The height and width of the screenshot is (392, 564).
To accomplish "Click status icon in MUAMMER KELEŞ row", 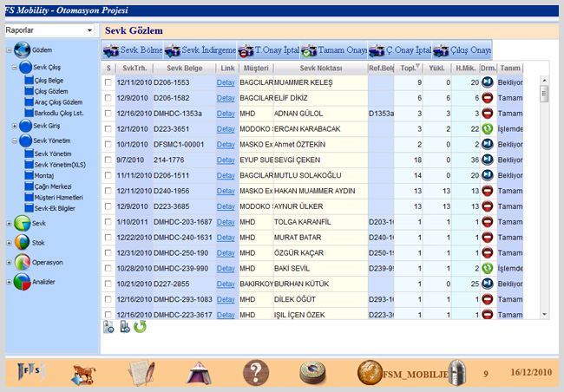I will (487, 82).
